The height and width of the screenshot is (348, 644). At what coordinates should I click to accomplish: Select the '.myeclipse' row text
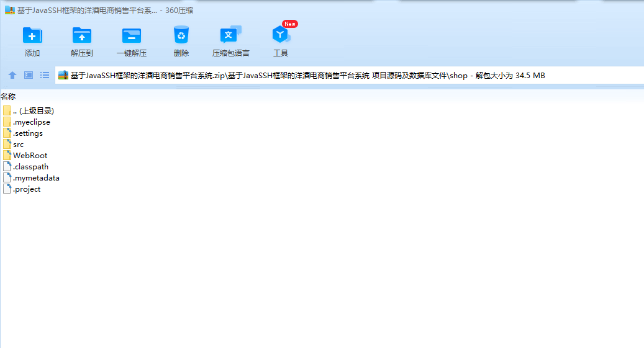click(32, 122)
